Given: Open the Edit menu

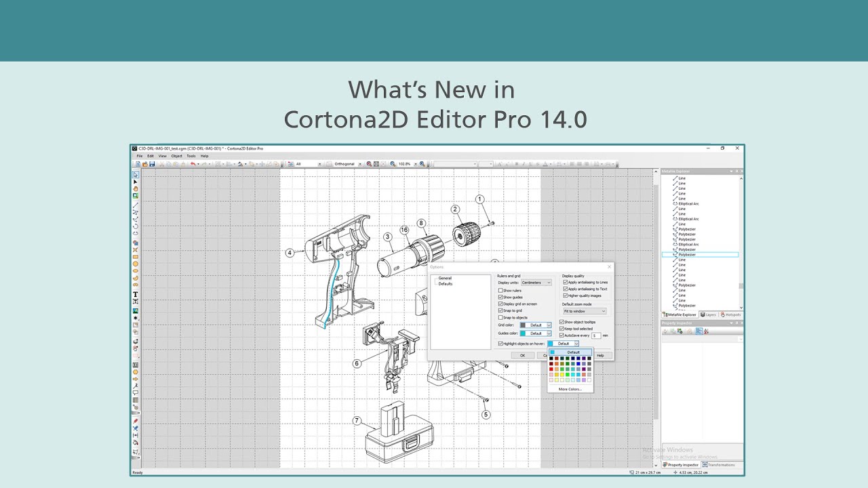Looking at the screenshot, I should (151, 156).
